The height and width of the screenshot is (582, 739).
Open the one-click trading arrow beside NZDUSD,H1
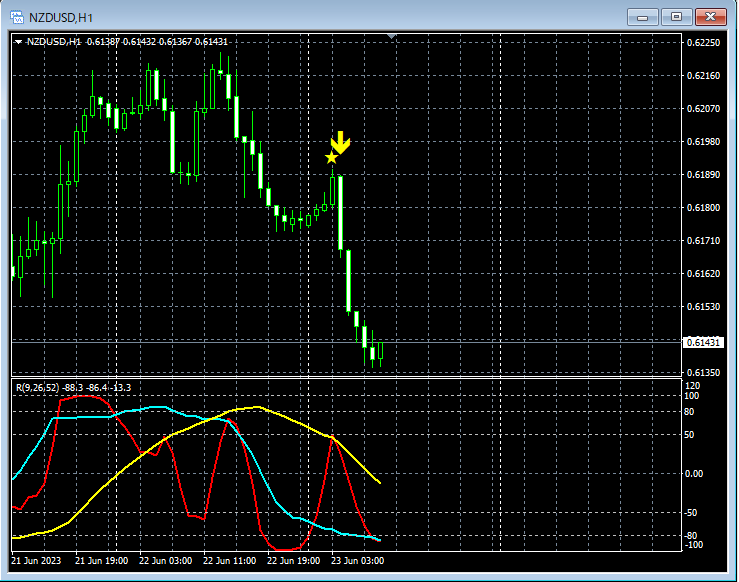point(18,41)
